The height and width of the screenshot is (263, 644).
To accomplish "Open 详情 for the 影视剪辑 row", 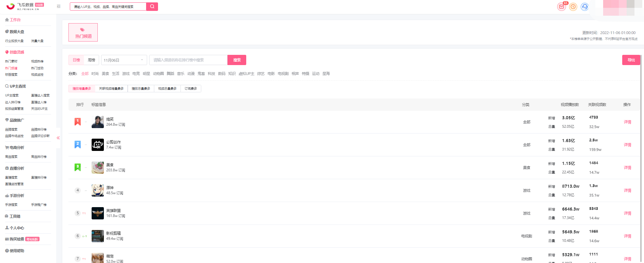I will [627, 236].
